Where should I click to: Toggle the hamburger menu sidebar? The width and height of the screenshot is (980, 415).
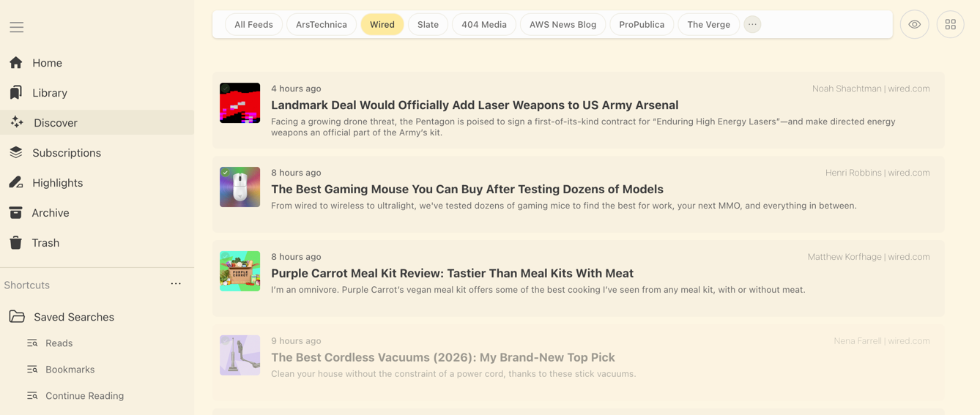(16, 27)
